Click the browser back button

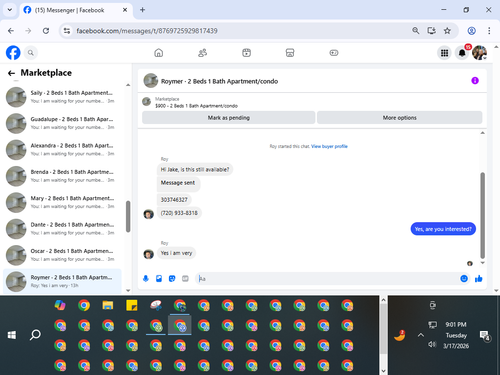(x=11, y=31)
